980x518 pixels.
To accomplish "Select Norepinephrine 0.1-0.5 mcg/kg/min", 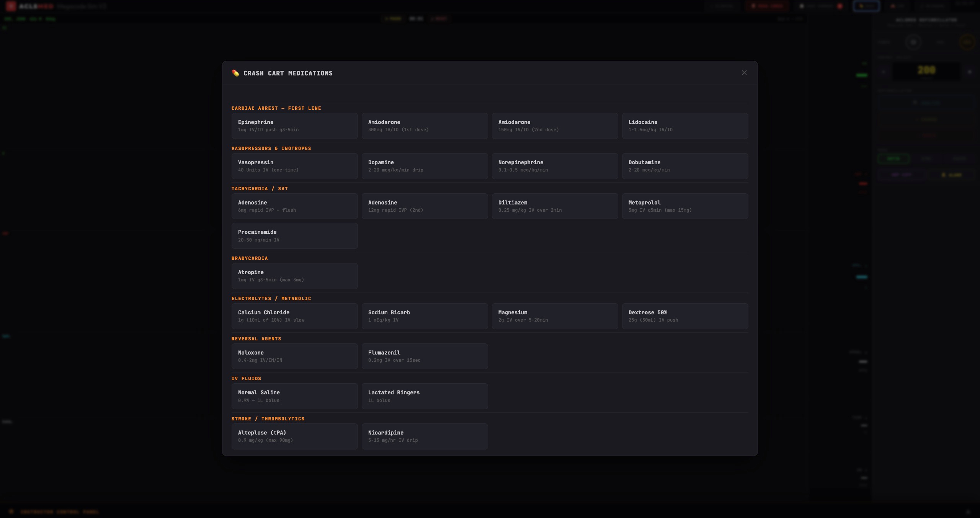I will (555, 166).
